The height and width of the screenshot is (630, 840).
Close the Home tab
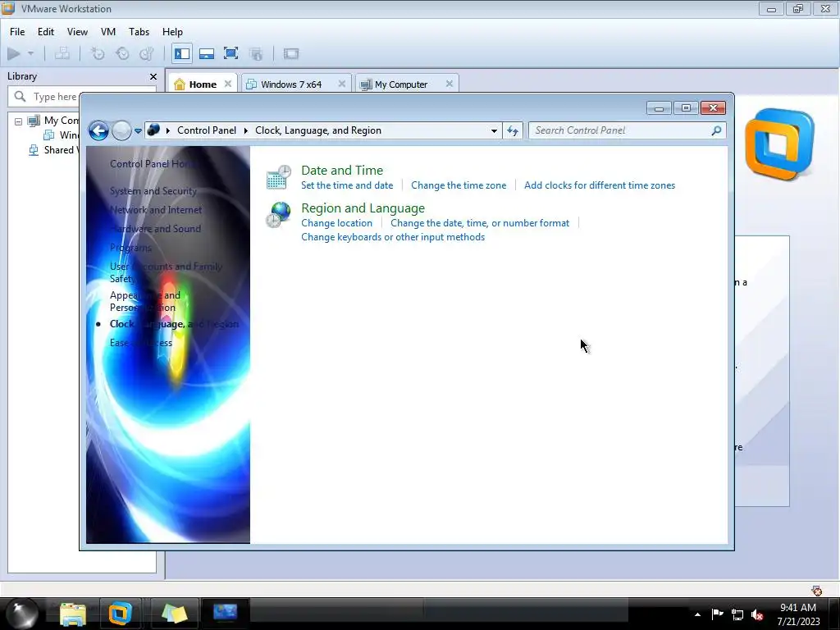(228, 84)
